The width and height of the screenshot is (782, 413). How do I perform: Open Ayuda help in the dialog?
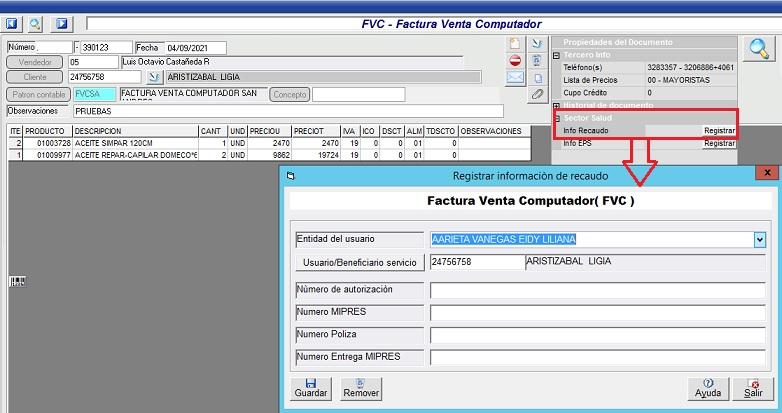[708, 389]
